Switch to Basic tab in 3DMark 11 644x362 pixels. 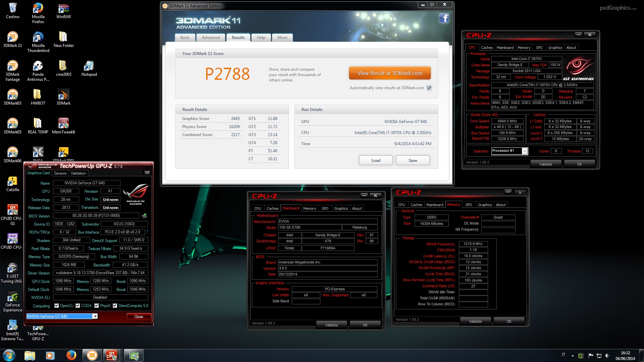click(185, 38)
